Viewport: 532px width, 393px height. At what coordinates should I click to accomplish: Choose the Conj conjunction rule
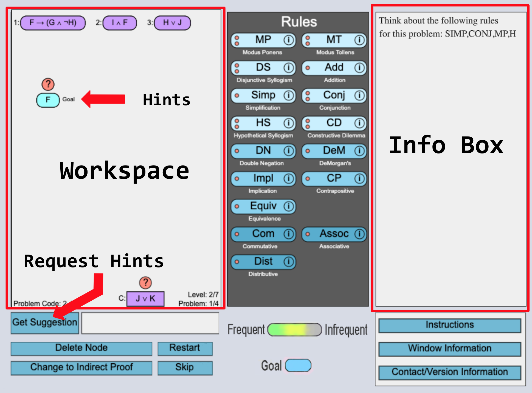(x=334, y=95)
